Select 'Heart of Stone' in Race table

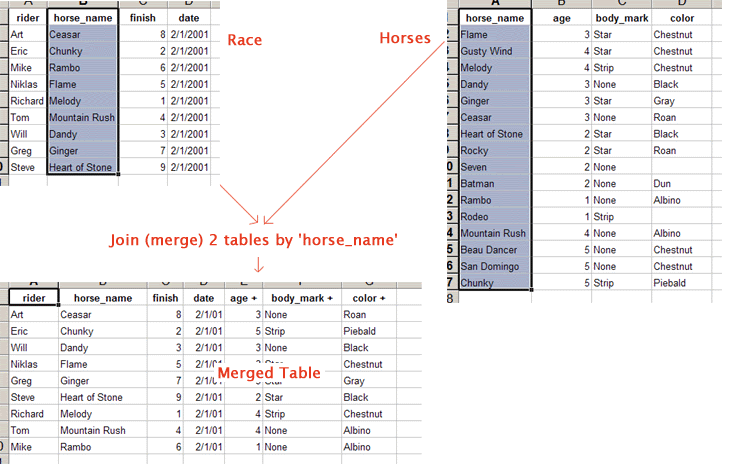81,168
